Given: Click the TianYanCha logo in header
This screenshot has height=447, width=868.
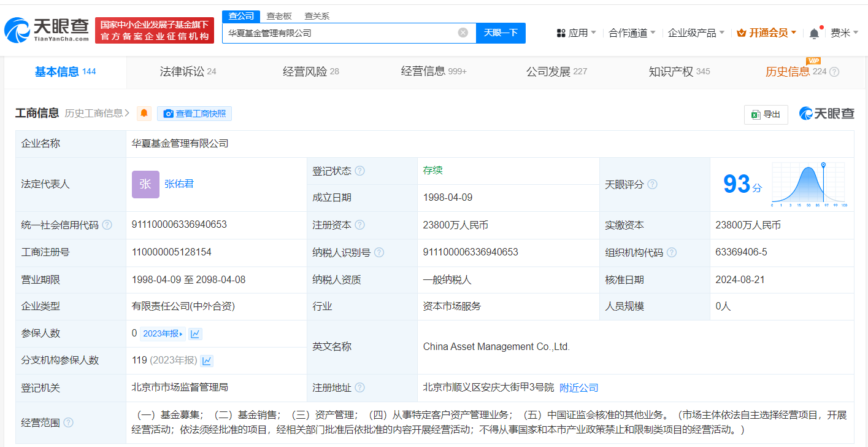Looking at the screenshot, I should point(47,30).
